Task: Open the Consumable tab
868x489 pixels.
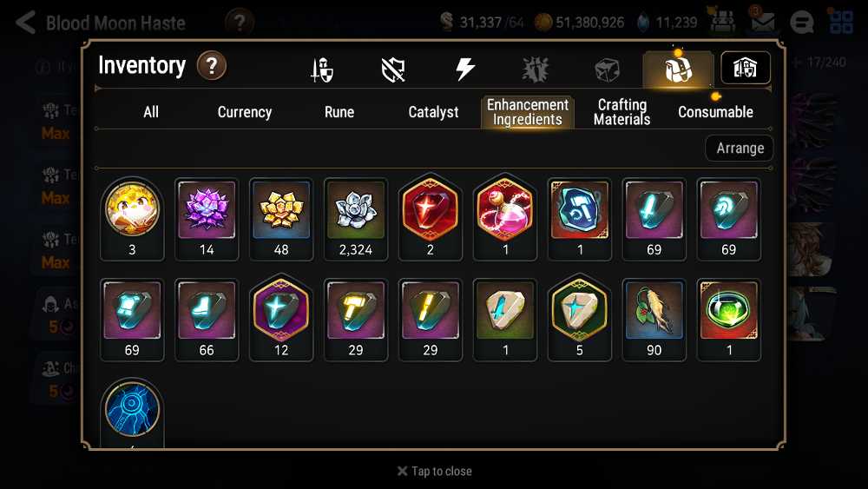Action: pos(715,112)
